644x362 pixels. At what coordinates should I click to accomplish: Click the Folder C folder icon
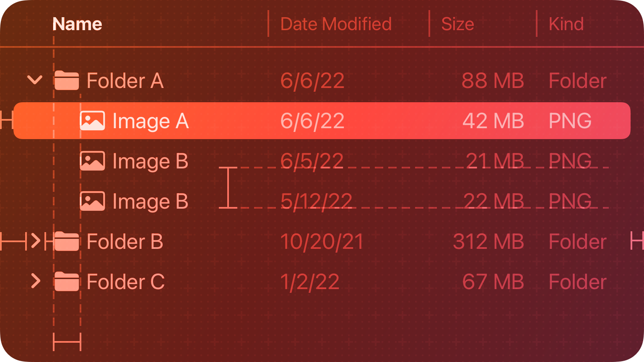67,282
